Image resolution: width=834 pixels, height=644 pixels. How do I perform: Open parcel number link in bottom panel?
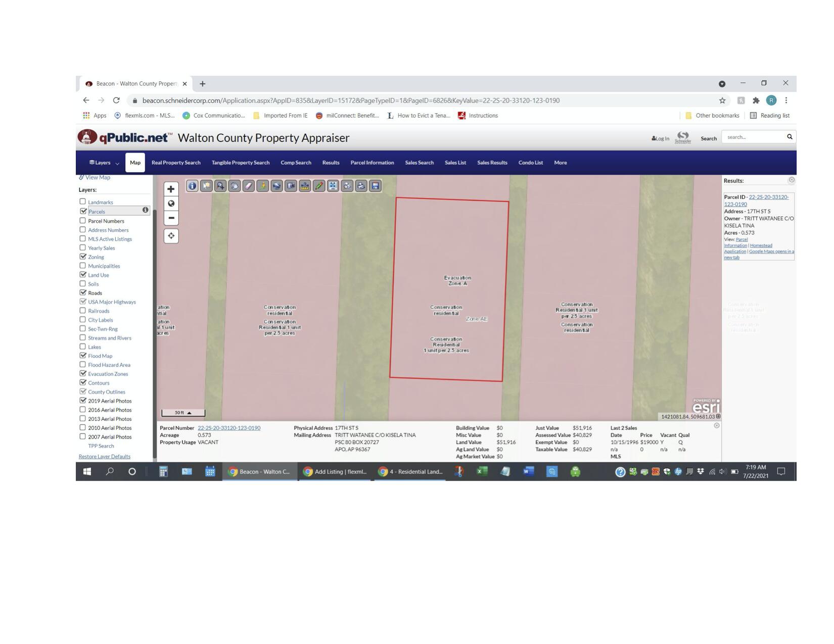tap(229, 428)
